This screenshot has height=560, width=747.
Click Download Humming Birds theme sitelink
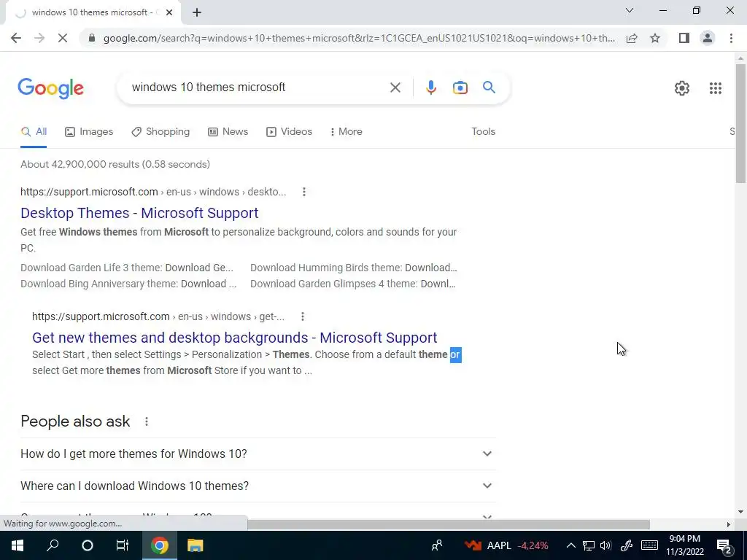tap(354, 268)
